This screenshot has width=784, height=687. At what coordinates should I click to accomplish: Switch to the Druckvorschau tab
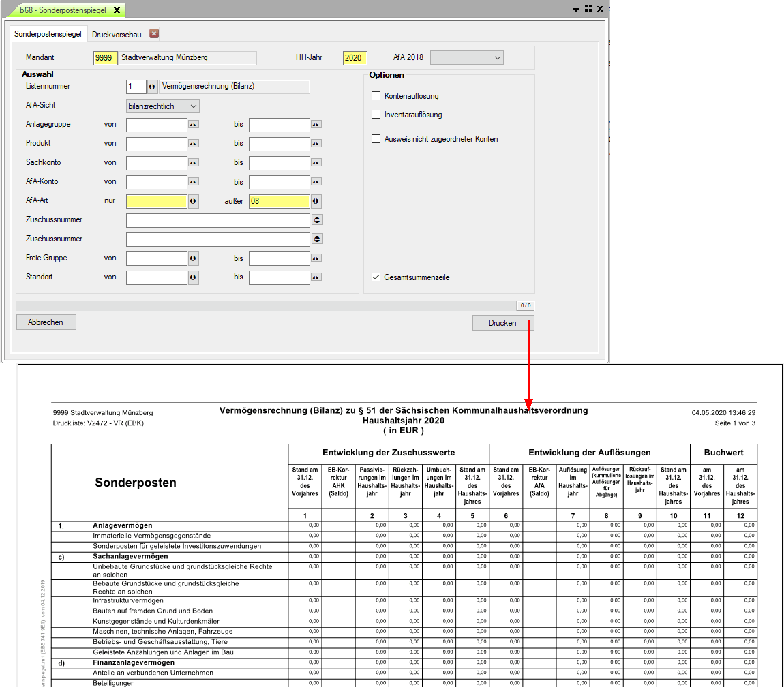click(x=118, y=34)
